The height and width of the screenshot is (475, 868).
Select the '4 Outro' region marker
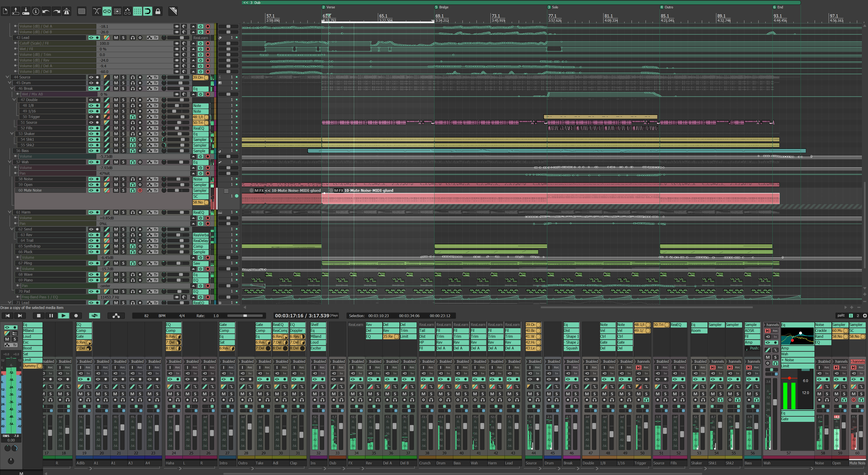[667, 7]
